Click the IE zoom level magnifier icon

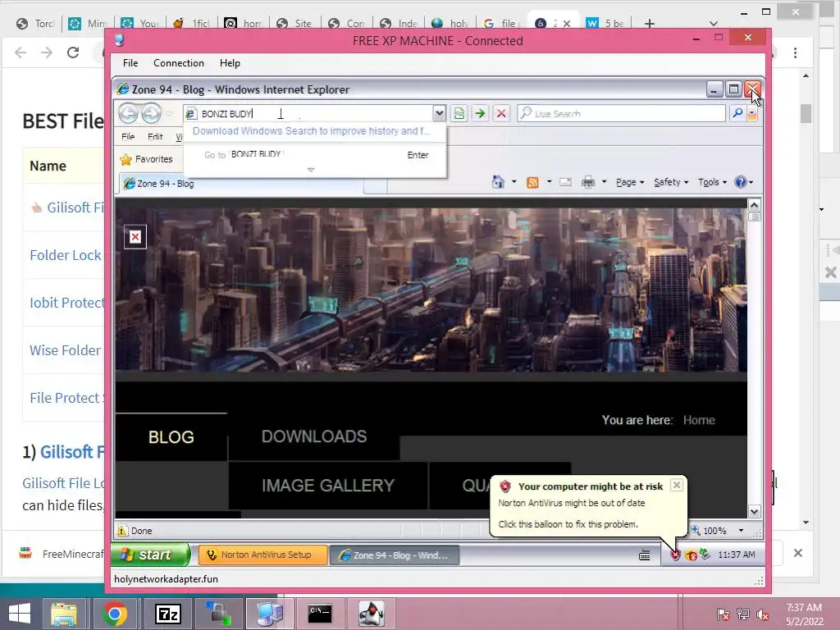(696, 531)
